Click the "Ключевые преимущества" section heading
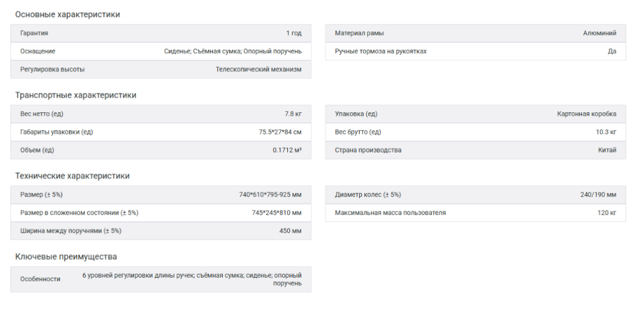Viewport: 644px width, 311px height. pos(66,256)
